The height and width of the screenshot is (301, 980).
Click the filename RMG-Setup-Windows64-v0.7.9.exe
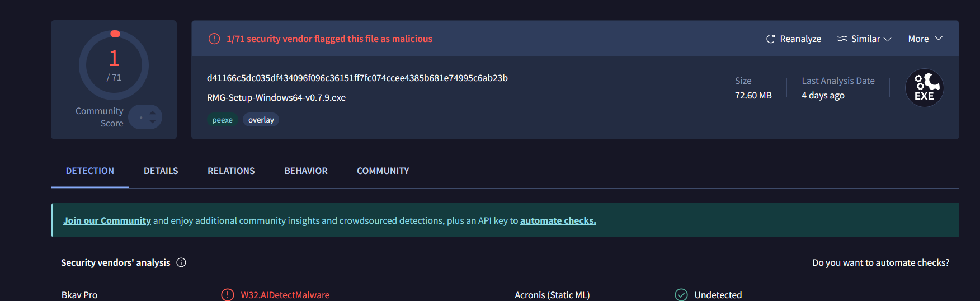pos(276,97)
